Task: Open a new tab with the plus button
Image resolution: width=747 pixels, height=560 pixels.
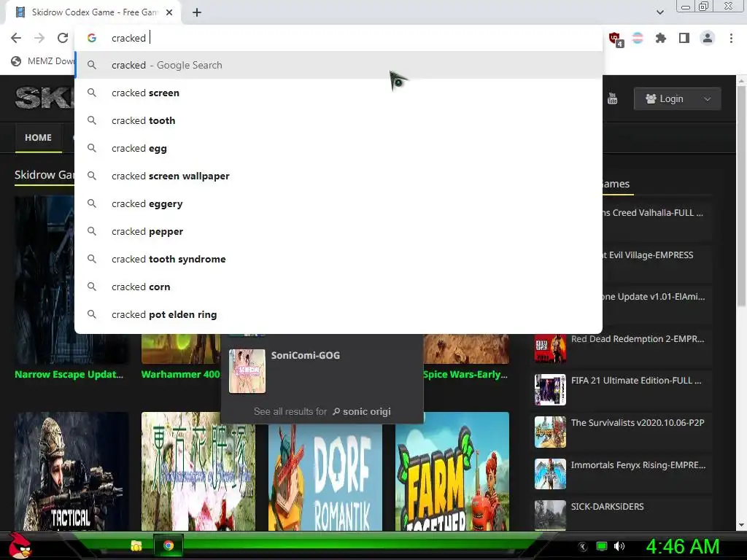Action: point(197,12)
